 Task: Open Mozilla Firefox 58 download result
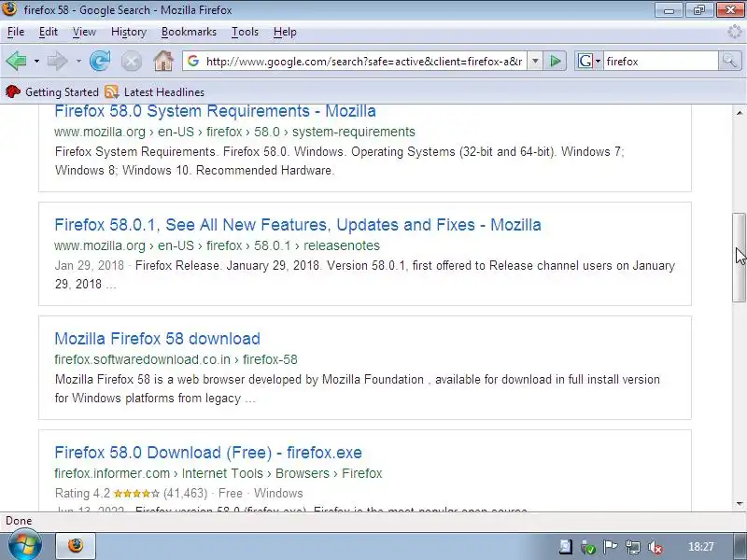click(x=157, y=339)
